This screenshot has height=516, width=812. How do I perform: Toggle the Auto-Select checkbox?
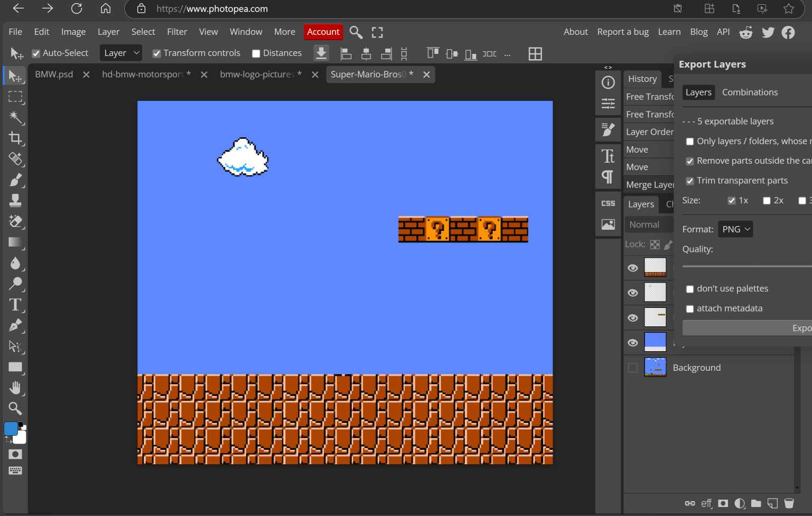pyautogui.click(x=36, y=53)
